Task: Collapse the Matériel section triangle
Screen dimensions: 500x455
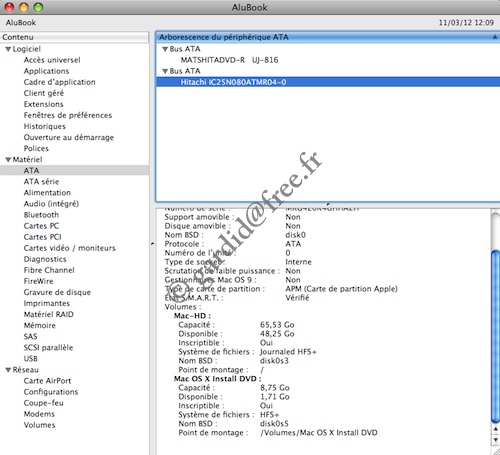Action: 8,160
